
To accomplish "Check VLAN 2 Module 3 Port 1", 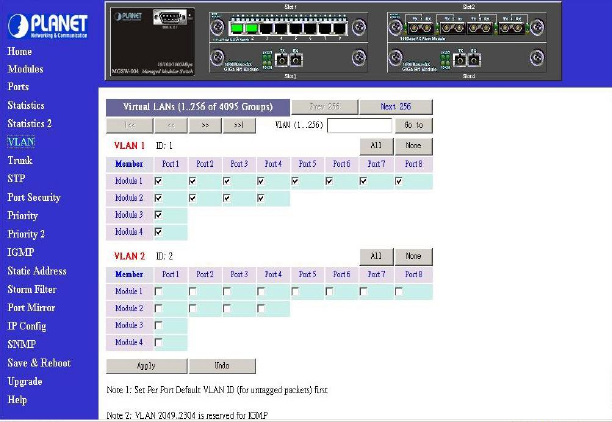I will click(158, 325).
